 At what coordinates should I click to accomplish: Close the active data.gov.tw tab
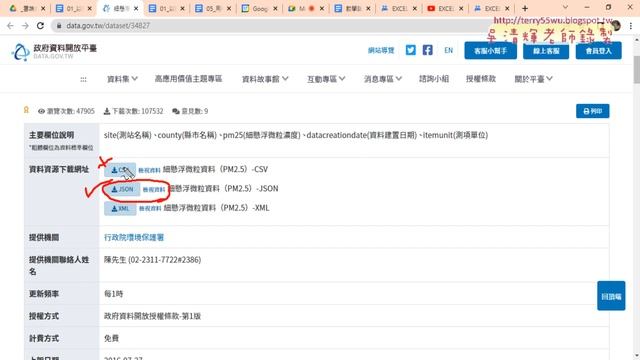(x=136, y=8)
